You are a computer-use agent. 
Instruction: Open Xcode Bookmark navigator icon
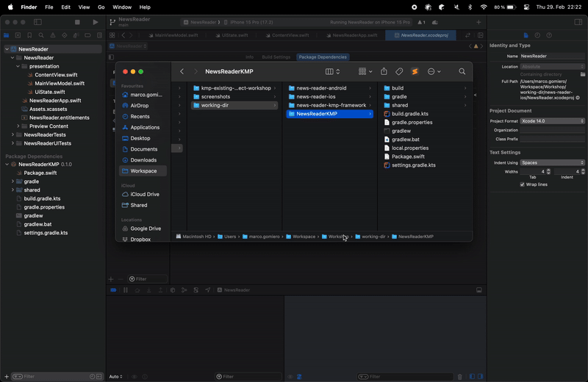pos(29,35)
